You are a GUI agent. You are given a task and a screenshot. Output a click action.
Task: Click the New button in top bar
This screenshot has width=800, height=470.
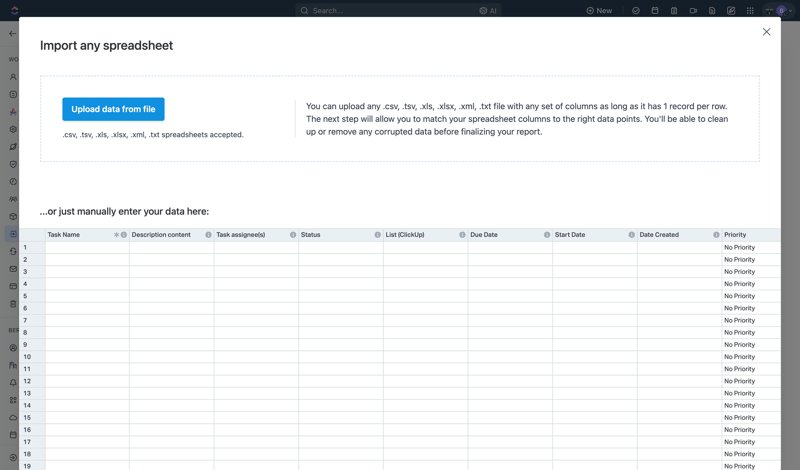pyautogui.click(x=599, y=10)
